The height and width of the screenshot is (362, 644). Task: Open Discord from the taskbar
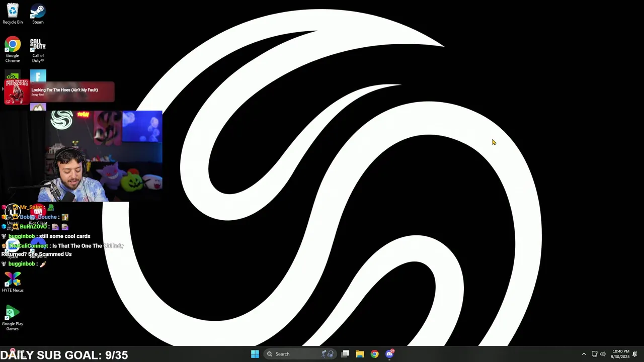389,354
